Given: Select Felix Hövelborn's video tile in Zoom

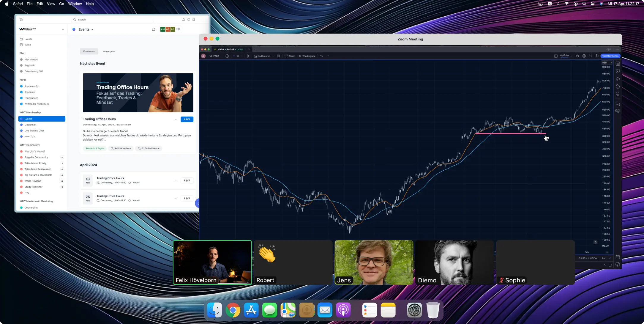Looking at the screenshot, I should (x=212, y=262).
